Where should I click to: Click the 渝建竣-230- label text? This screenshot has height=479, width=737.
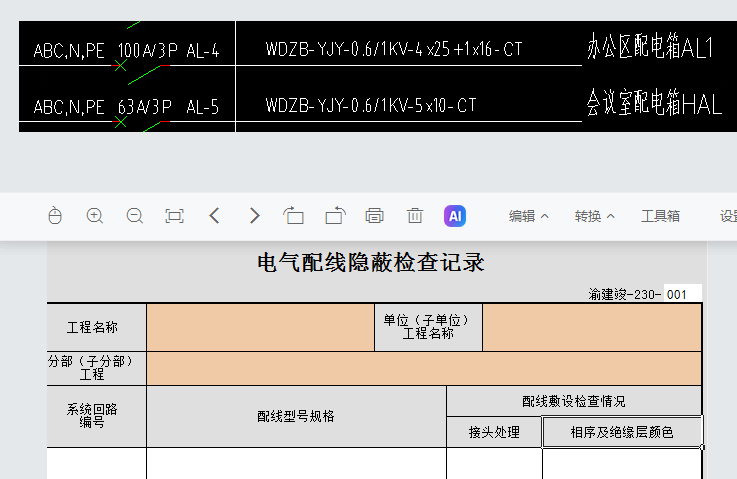click(x=625, y=295)
